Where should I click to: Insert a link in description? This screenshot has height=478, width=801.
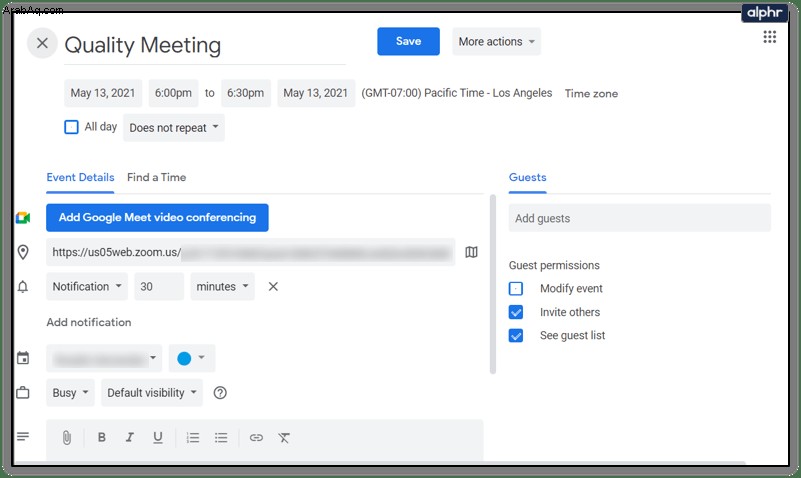[256, 438]
